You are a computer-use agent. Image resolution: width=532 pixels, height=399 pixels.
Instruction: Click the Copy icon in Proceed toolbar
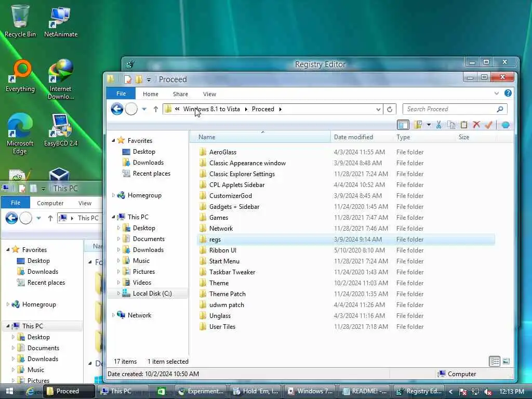click(x=451, y=125)
